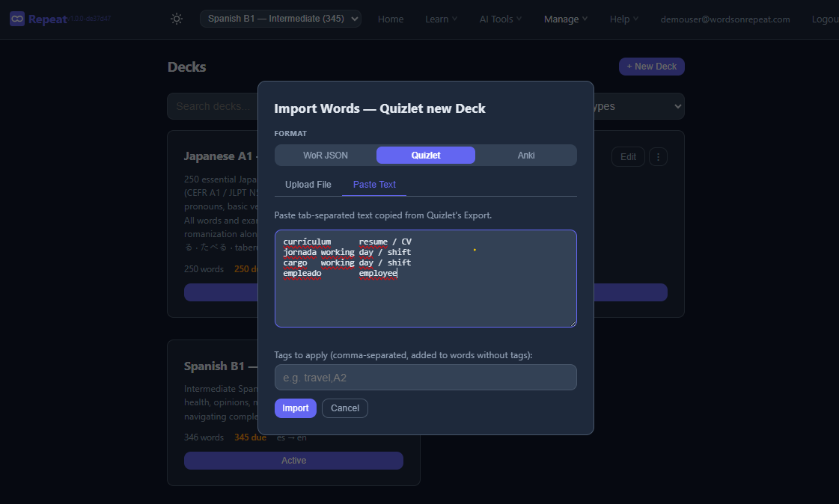Click the Active button on Spanish B1 deck
The image size is (839, 504).
click(293, 460)
